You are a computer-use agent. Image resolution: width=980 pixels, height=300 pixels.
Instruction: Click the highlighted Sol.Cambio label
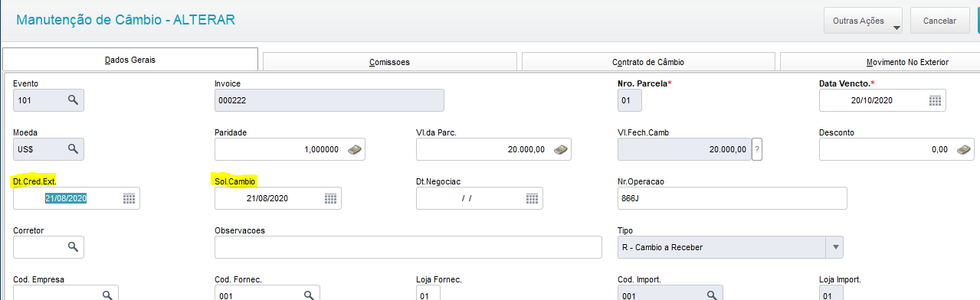click(x=235, y=181)
